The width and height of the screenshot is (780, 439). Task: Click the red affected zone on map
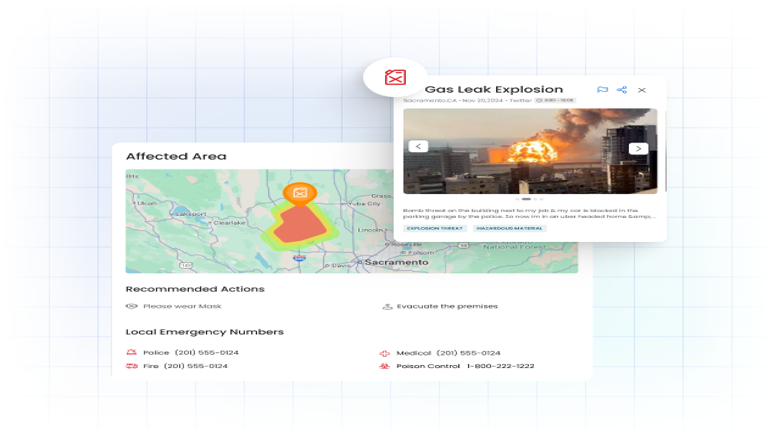298,226
